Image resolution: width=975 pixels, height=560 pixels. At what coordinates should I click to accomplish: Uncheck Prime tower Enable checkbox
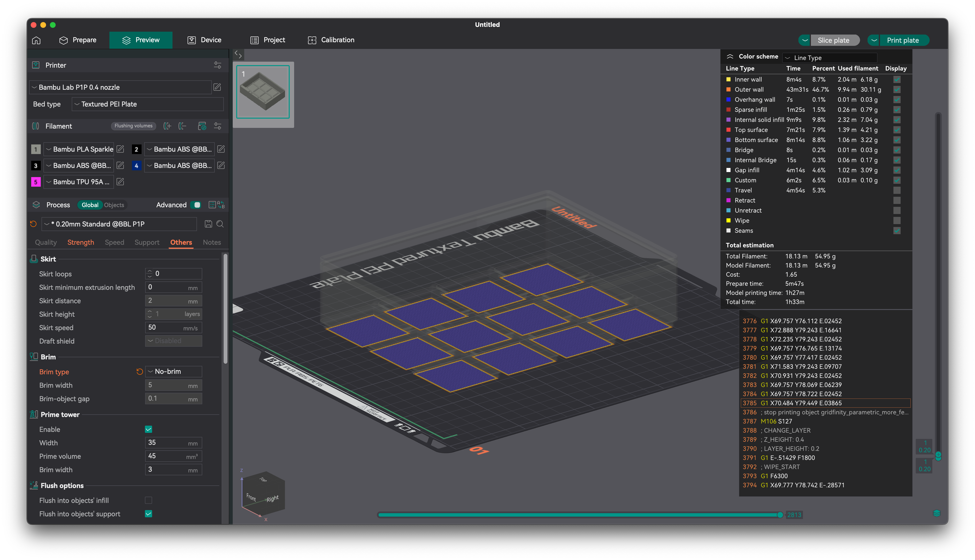tap(149, 429)
